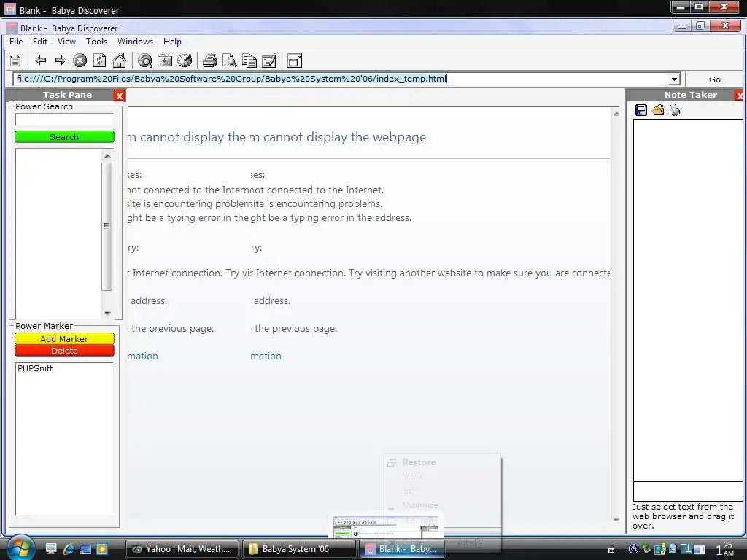Open the View menu

[x=66, y=42]
